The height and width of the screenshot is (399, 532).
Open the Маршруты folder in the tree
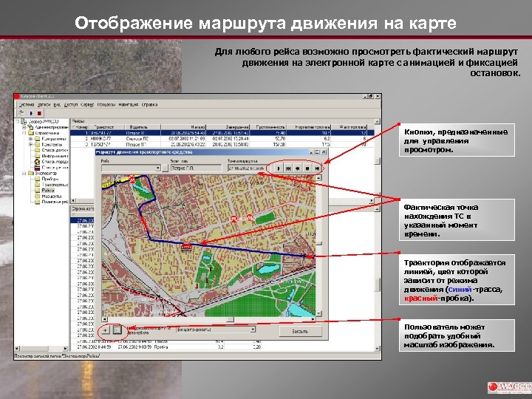(48, 197)
